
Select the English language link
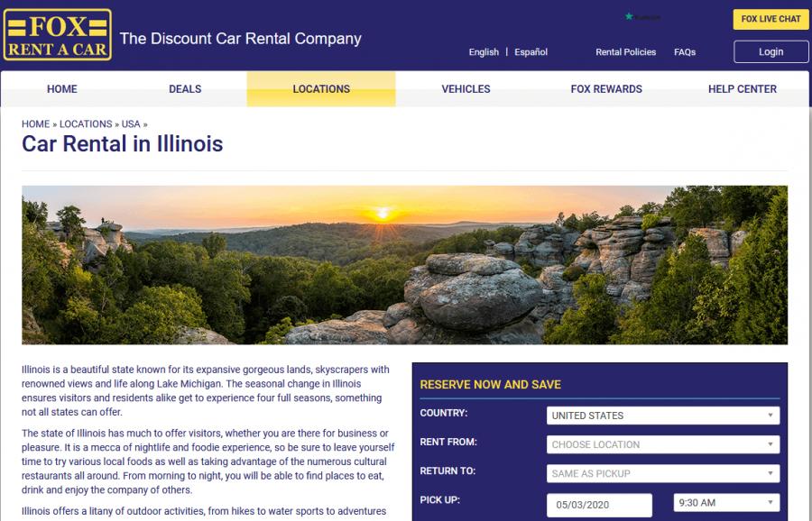click(484, 51)
